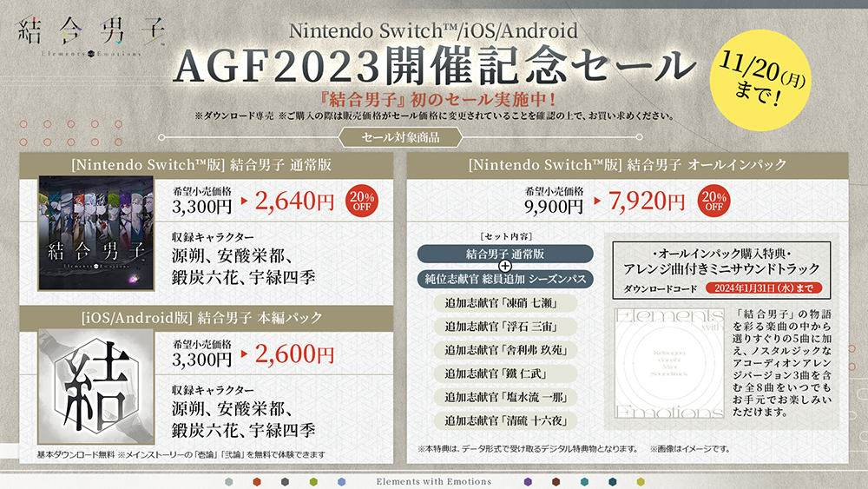Click the 追加志献官「浮石 三宙」pill

click(505, 327)
